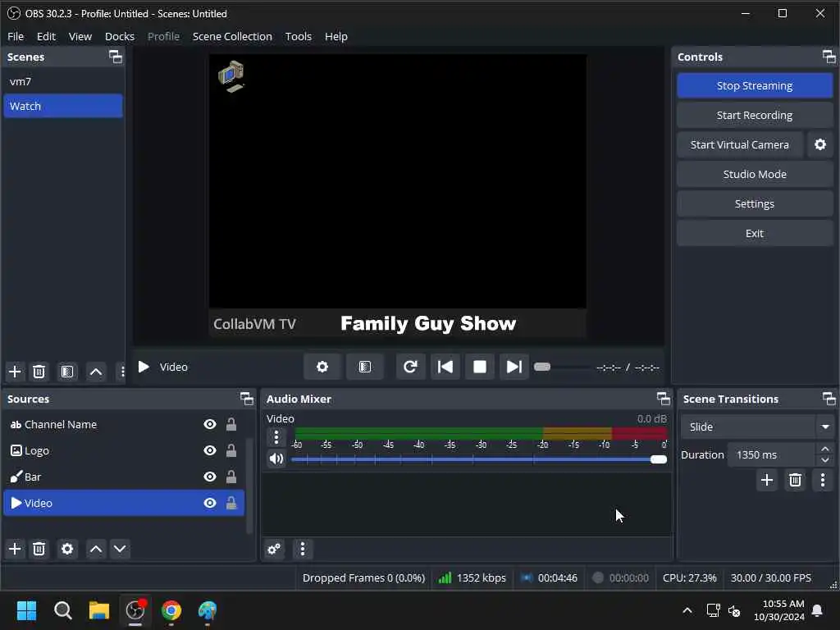This screenshot has width=840, height=630.
Task: Open Video source properties gear in toolbar
Action: point(322,367)
